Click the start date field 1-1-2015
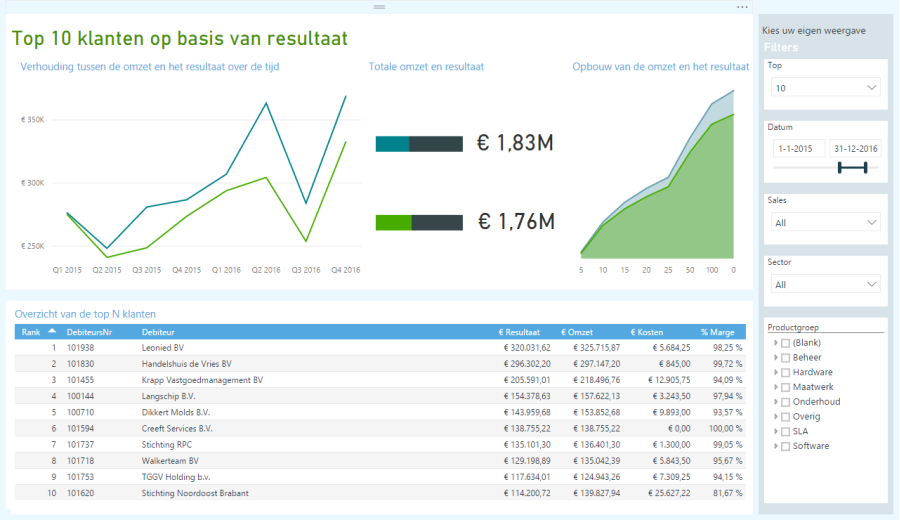 click(798, 148)
